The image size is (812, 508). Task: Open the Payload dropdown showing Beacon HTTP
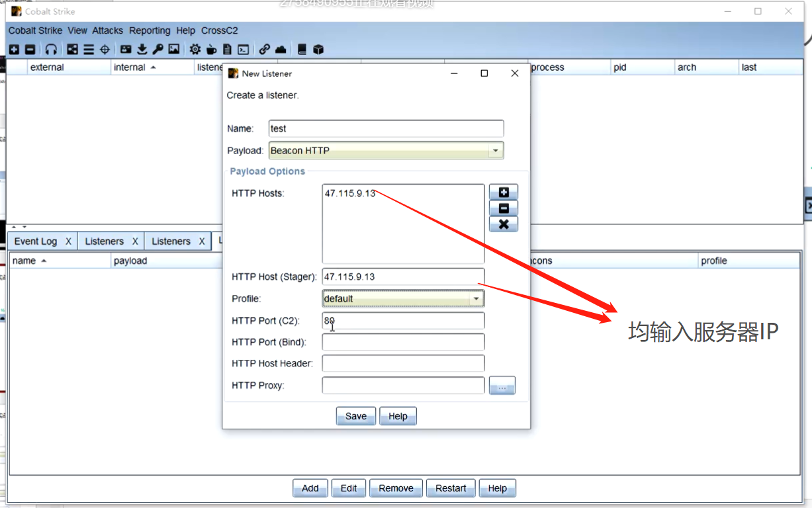[x=386, y=151]
